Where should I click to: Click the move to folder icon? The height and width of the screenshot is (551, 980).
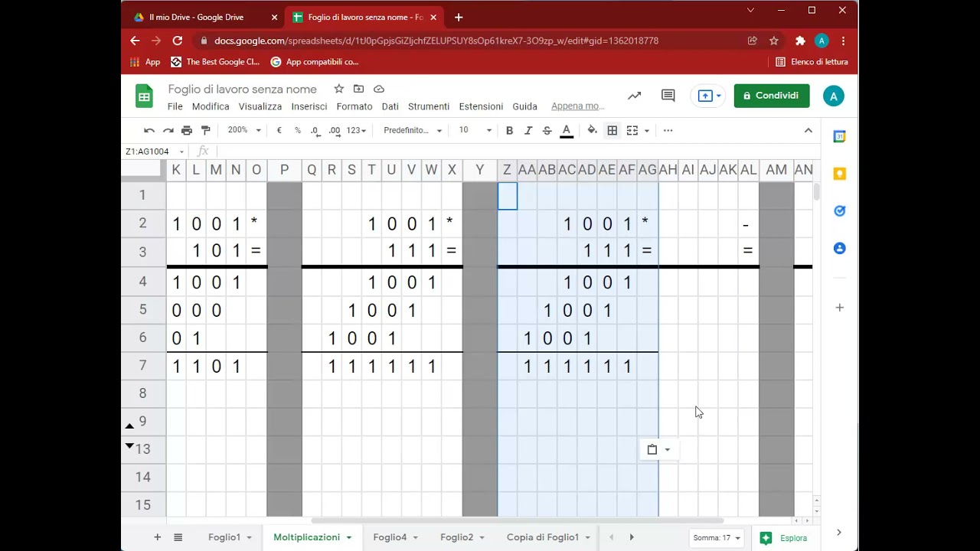[x=358, y=89]
